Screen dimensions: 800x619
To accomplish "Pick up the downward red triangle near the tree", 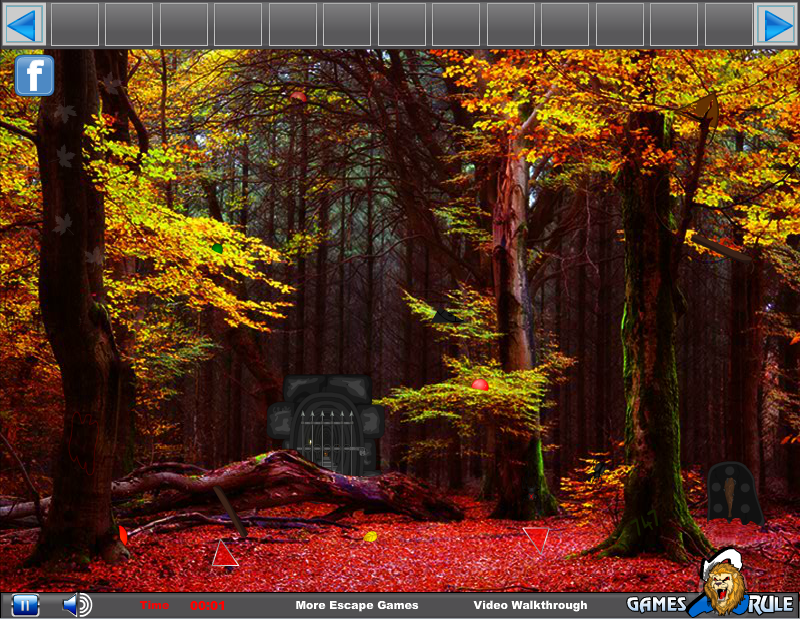I will [x=536, y=540].
